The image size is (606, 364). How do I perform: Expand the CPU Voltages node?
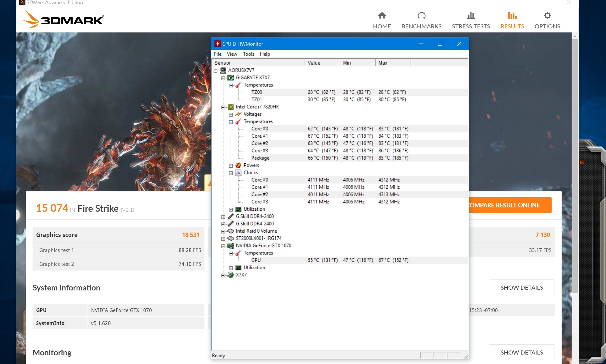231,115
